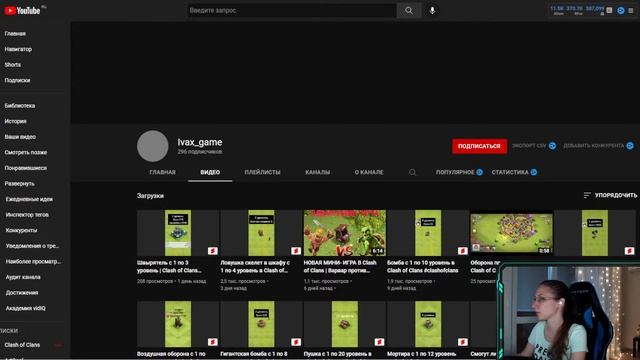
Task: Click the channel search magnifier icon
Action: click(x=413, y=172)
